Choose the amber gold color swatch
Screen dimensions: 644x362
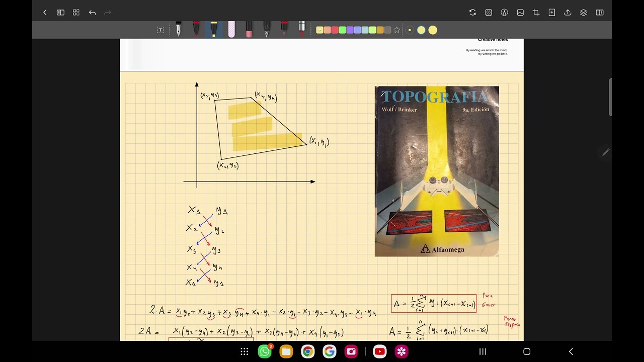[x=380, y=30]
